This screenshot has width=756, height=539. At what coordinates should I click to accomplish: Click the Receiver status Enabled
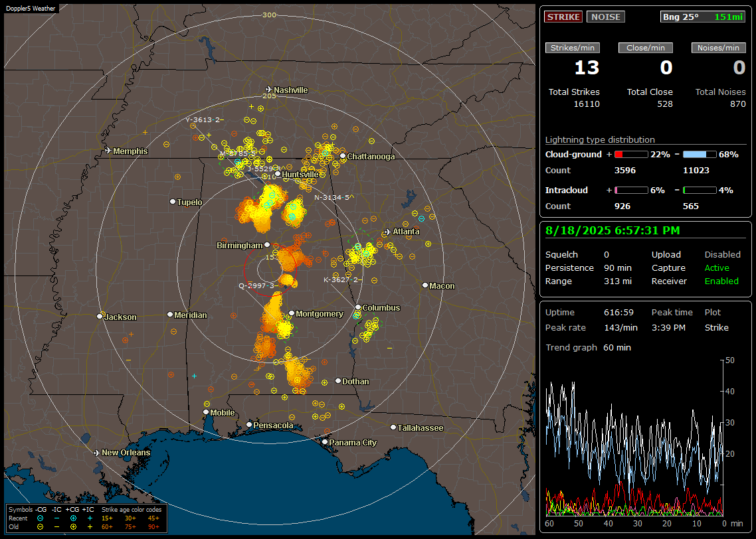[x=721, y=281]
